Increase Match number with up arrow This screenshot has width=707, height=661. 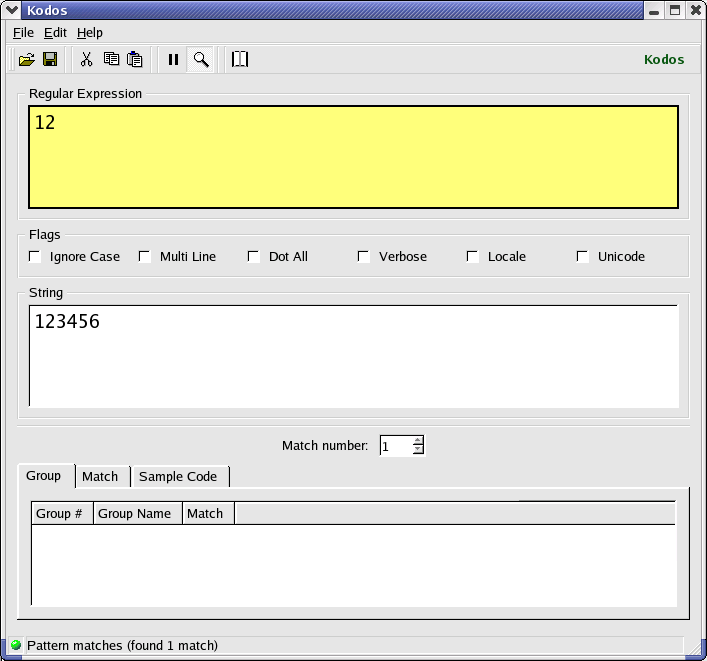coord(418,441)
